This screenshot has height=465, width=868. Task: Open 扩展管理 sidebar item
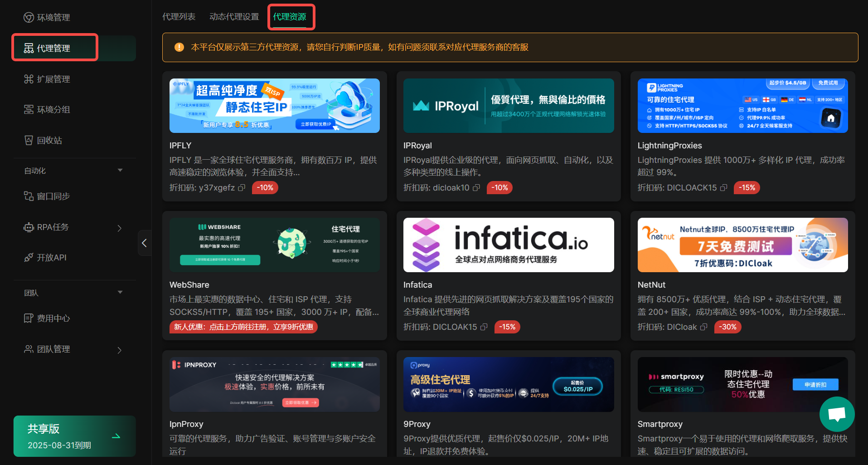[75, 79]
